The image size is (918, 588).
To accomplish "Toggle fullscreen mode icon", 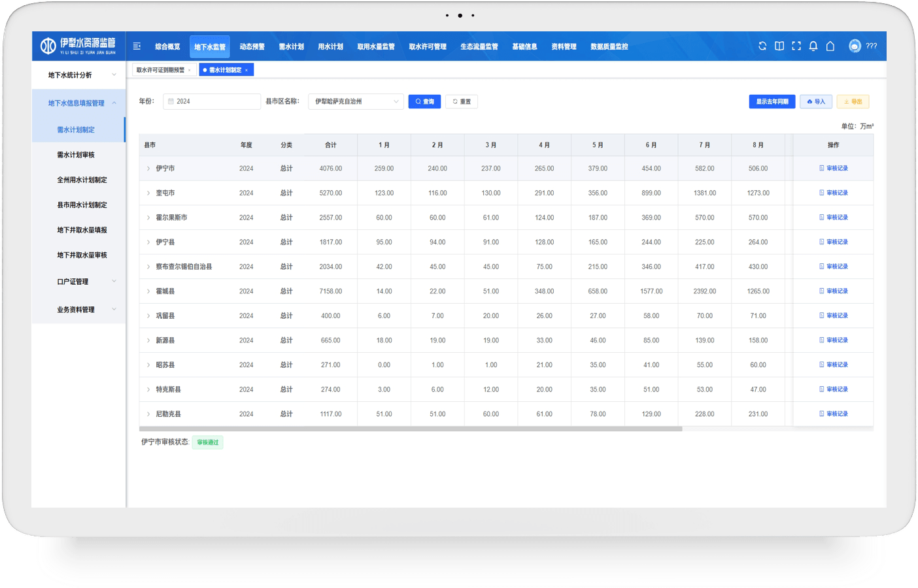I will click(796, 46).
